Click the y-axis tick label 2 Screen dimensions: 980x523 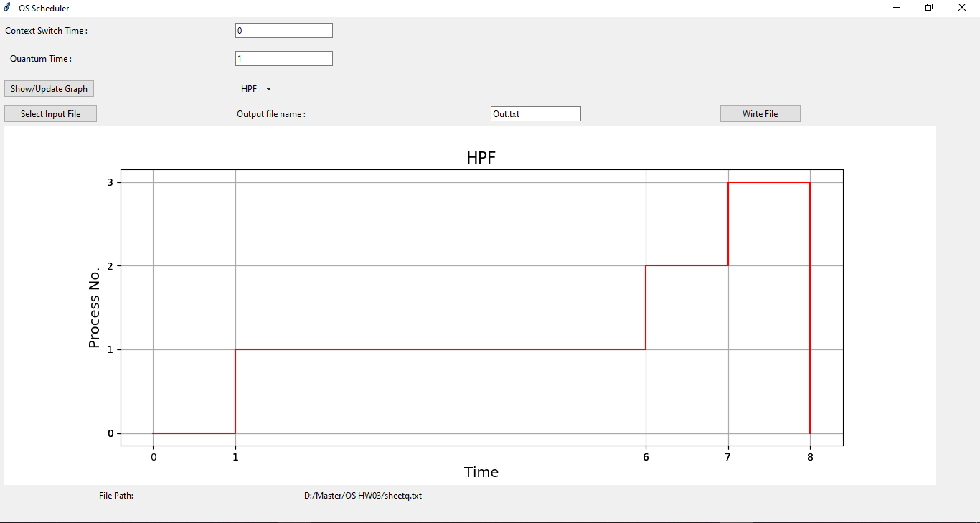110,265
